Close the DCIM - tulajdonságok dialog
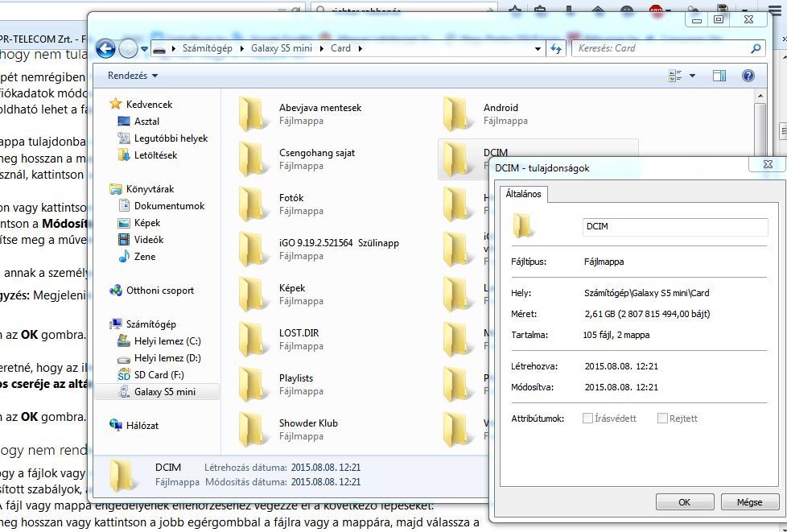The width and height of the screenshot is (787, 532). coord(768,165)
